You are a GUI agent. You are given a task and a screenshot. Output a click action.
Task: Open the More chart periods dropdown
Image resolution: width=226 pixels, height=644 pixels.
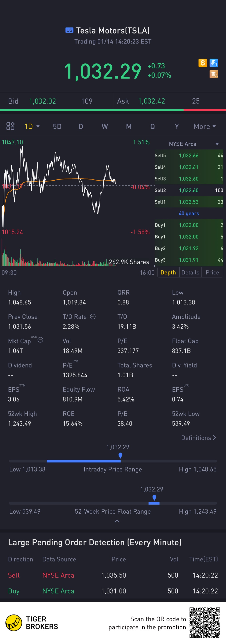click(x=205, y=127)
